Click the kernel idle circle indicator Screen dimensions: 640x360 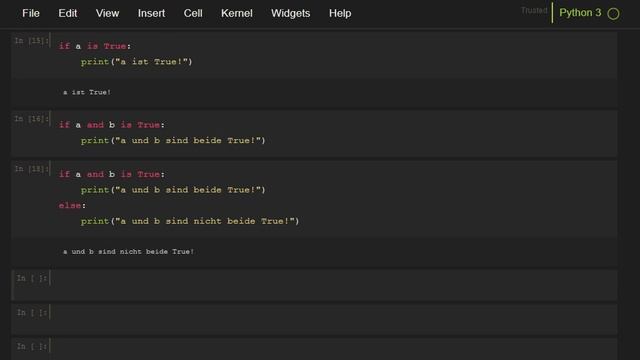(613, 14)
